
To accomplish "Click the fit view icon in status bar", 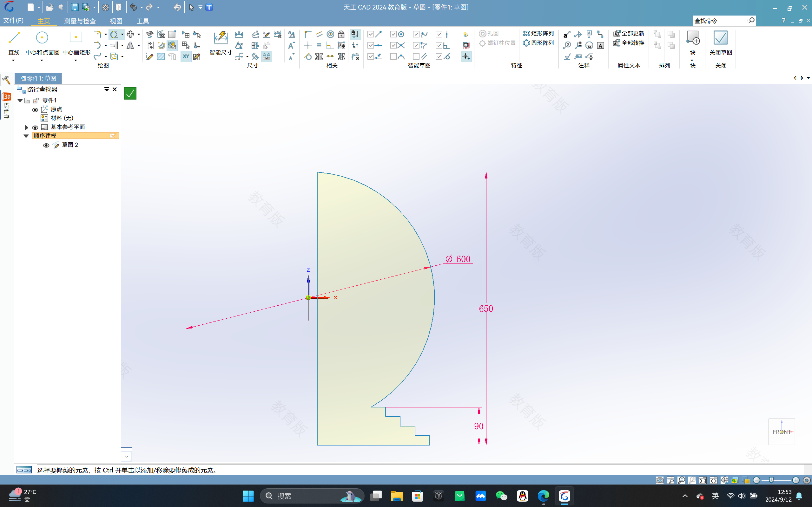I will [703, 480].
